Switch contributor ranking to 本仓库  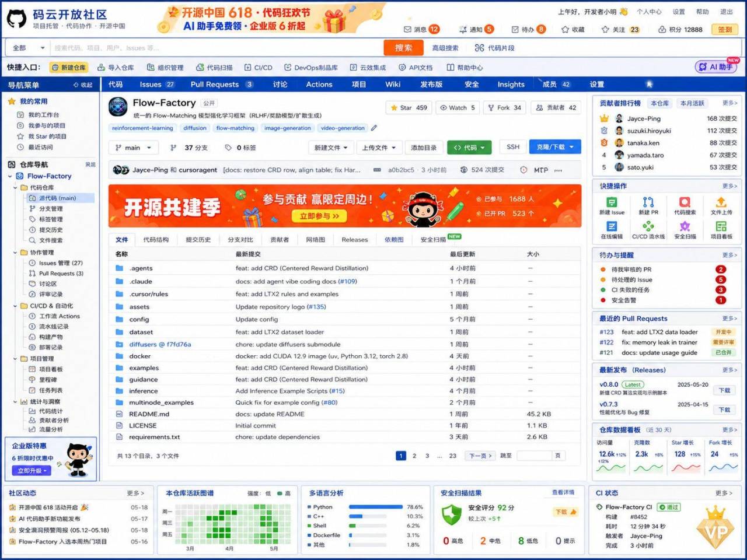[x=659, y=103]
